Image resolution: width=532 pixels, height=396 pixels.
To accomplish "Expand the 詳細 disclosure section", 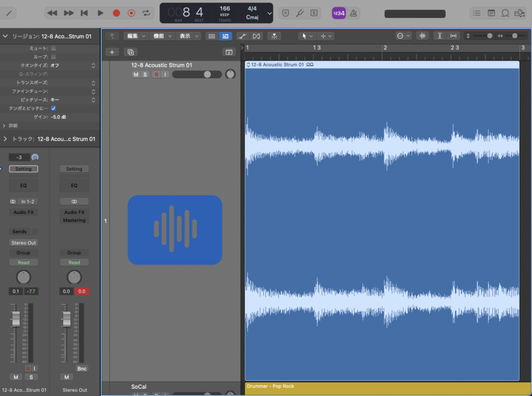I will 5,126.
